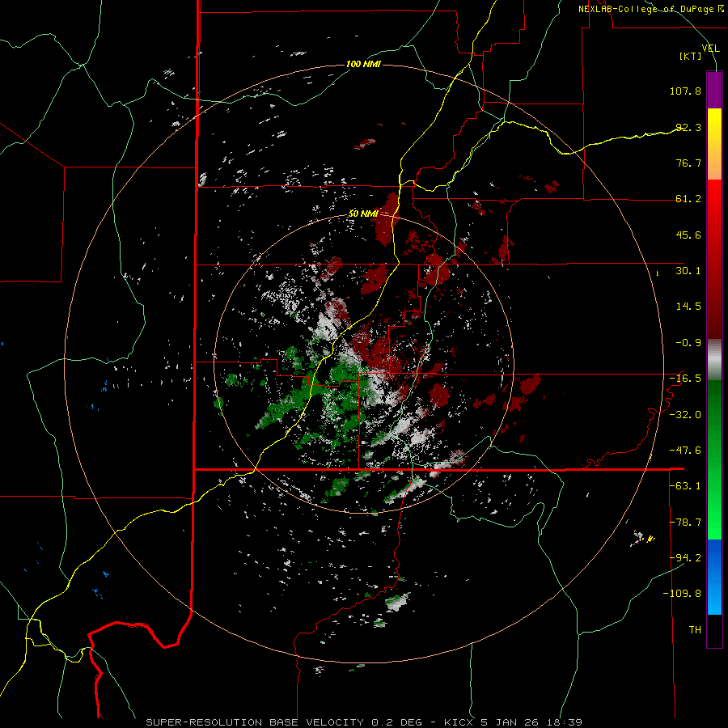Select the 30.1 legend value
The width and height of the screenshot is (728, 728).
click(688, 271)
